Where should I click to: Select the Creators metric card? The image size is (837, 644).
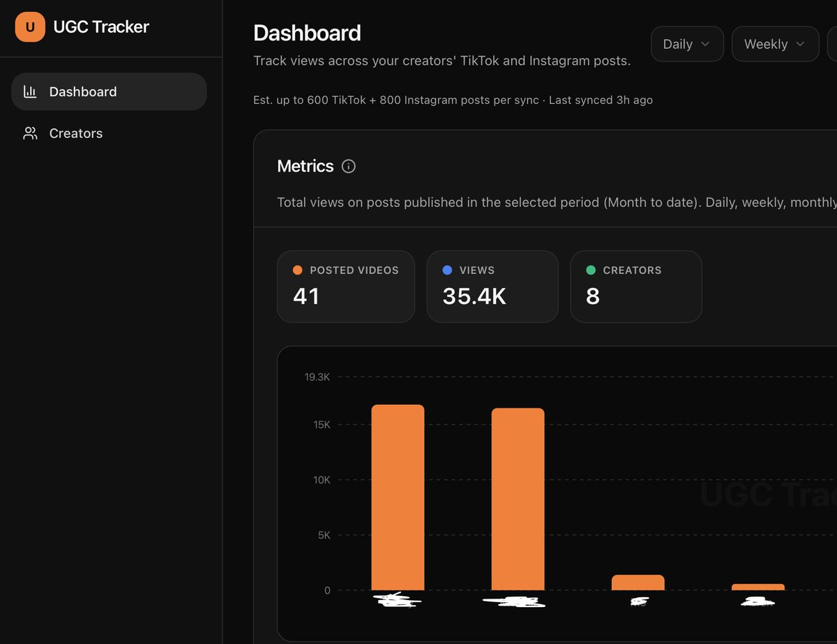(636, 286)
